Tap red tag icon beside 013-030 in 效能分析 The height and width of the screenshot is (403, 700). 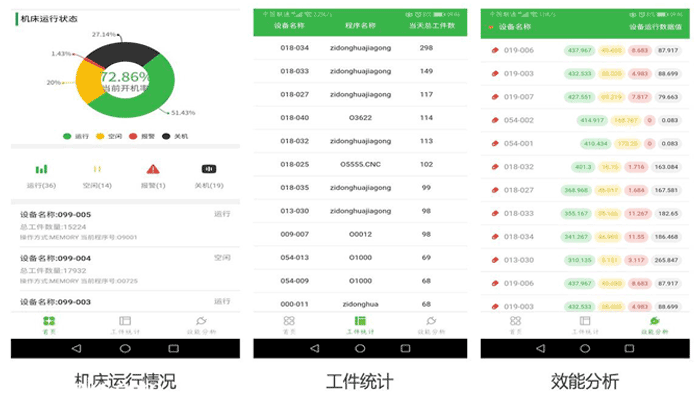[495, 260]
